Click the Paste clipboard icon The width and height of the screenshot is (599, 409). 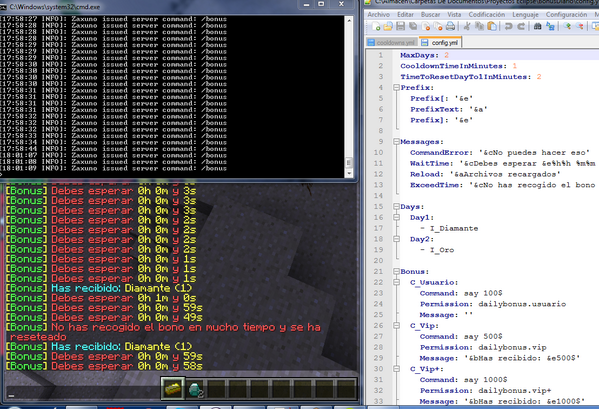(492, 26)
